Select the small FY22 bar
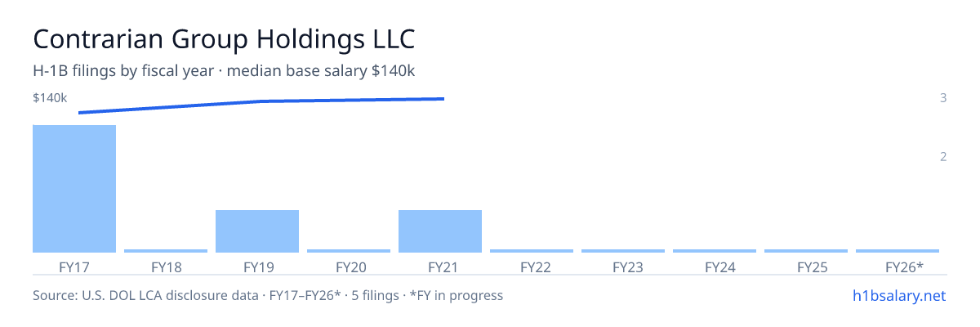 click(x=532, y=251)
